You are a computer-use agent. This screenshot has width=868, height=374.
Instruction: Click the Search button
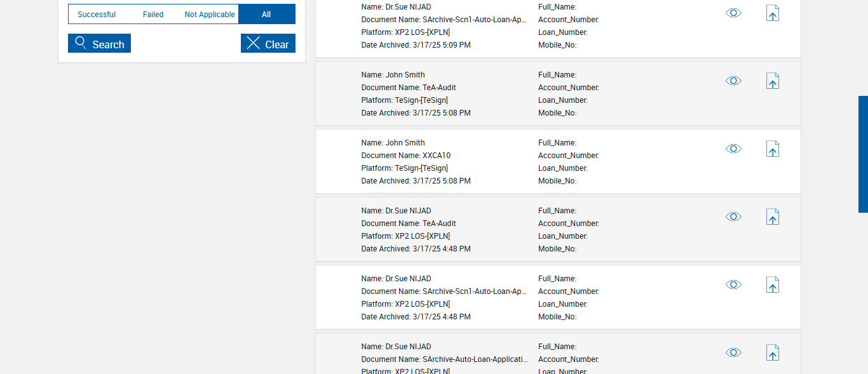pos(99,43)
